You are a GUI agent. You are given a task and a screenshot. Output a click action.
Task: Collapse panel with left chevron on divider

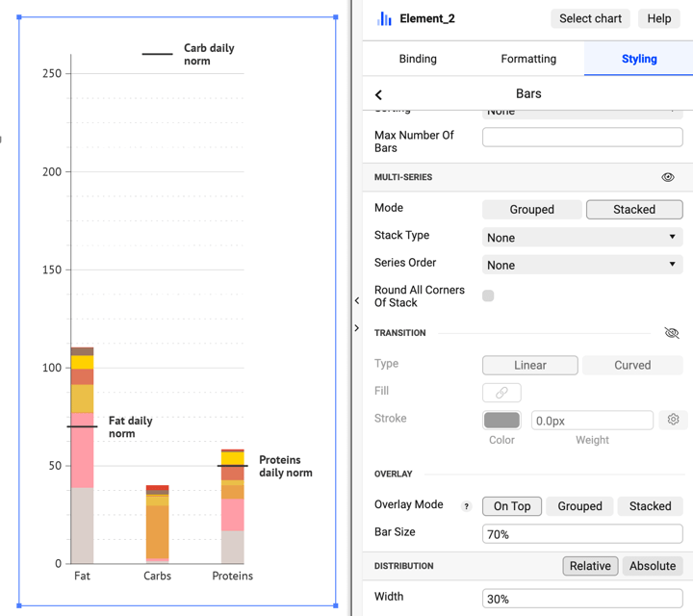pyautogui.click(x=357, y=300)
